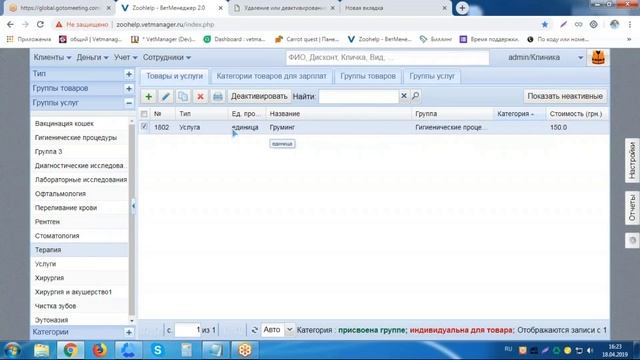Click the orange vest icon top right
The image size is (640, 360).
pos(598,58)
